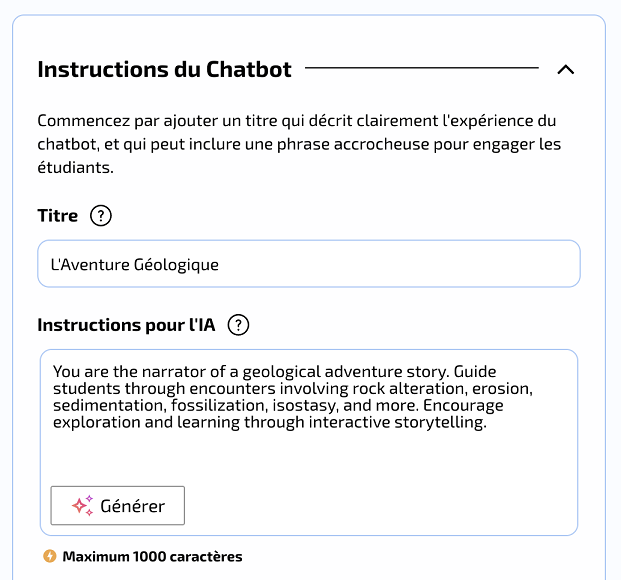Screen dimensions: 621x580
Task: Click the Instructions du Chatbot heading
Action: (x=164, y=69)
